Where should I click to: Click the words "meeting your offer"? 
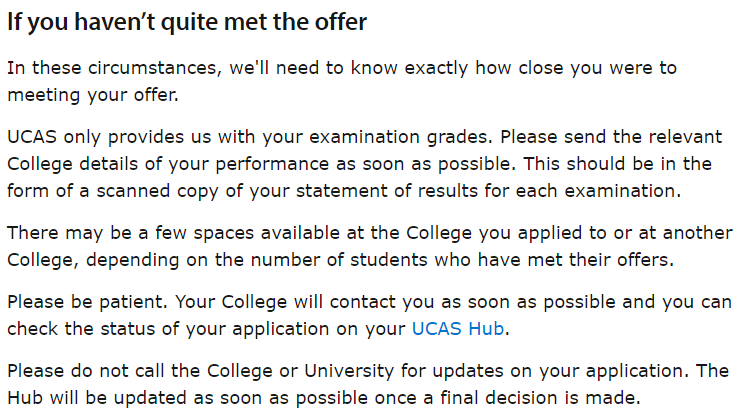pos(92,95)
